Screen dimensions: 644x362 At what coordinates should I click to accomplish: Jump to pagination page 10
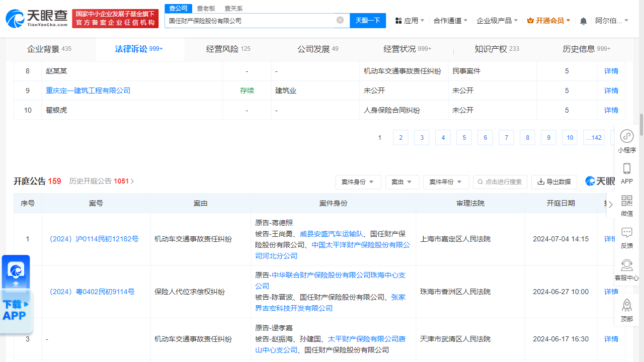coord(570,137)
